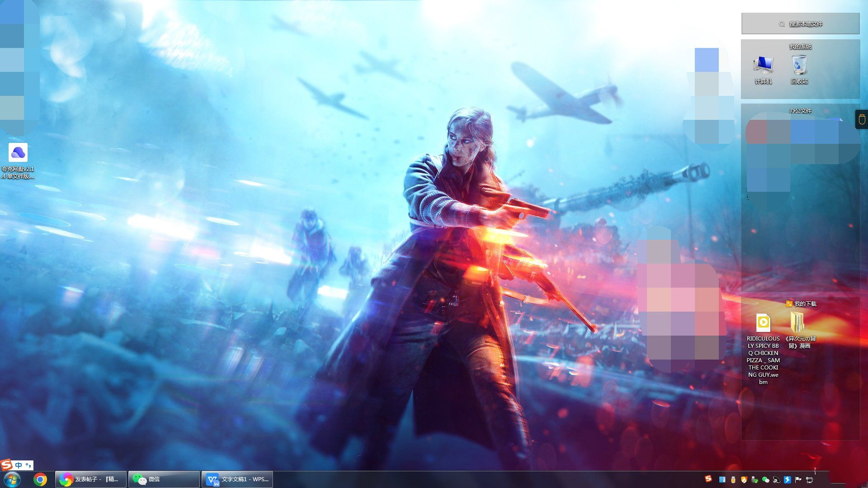Screen dimensions: 868x488
Task: Select the 夸克网盘 desktop shortcut
Action: click(18, 161)
